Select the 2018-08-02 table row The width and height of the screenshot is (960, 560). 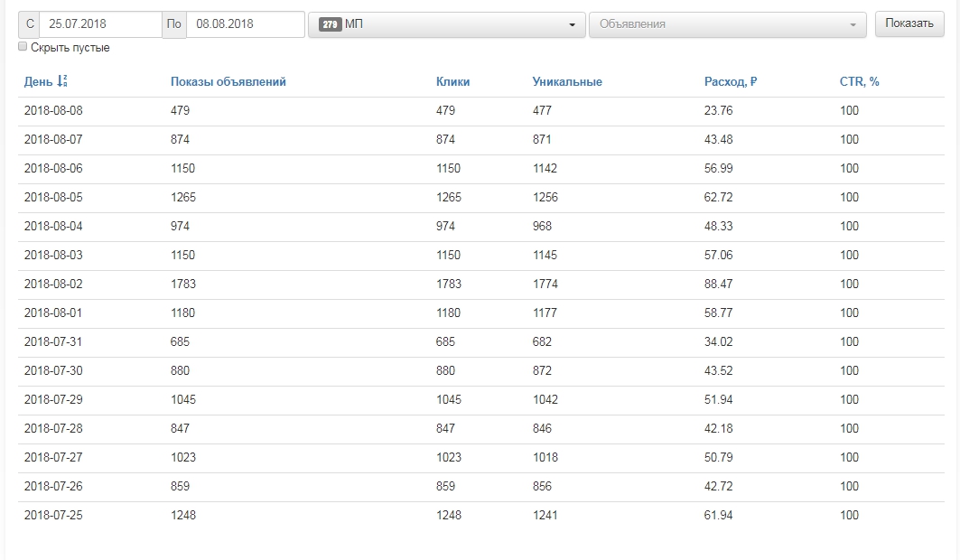point(481,284)
